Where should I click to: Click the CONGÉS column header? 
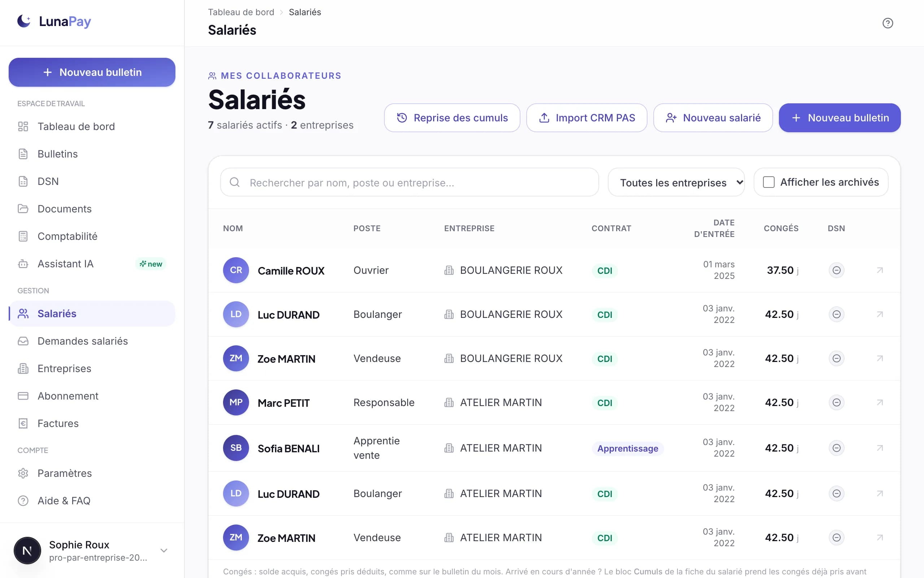781,228
